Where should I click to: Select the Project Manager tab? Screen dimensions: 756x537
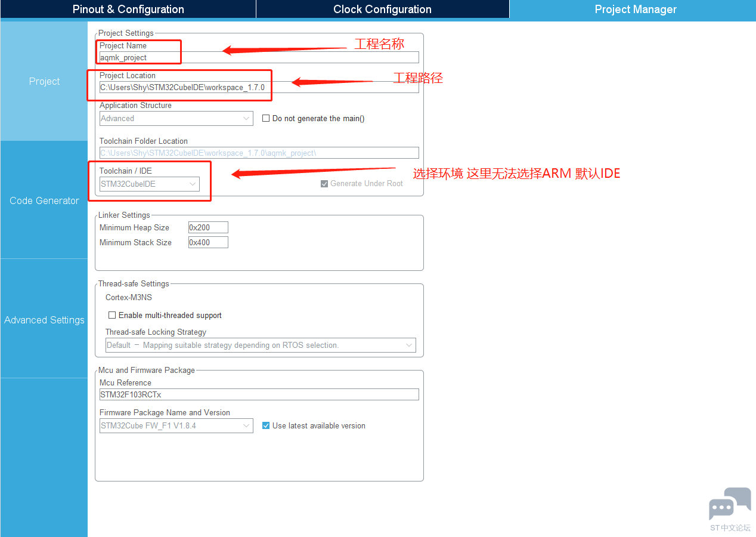click(634, 9)
